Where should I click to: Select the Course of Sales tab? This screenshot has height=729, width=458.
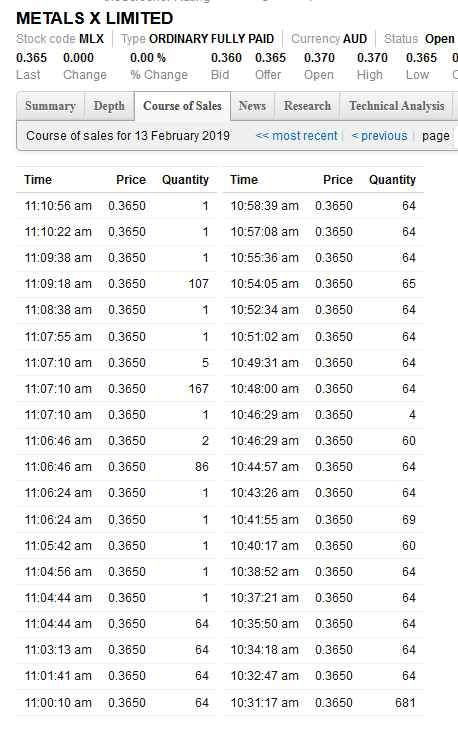pos(182,106)
